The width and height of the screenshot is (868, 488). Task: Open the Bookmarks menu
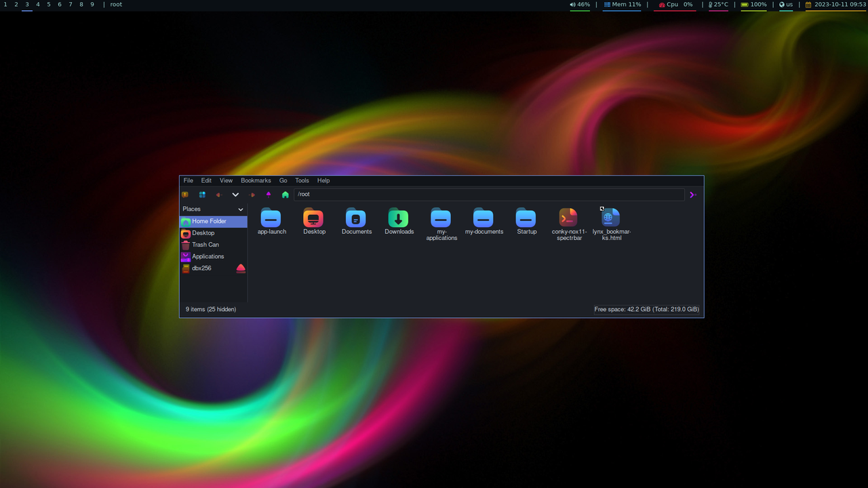point(256,180)
